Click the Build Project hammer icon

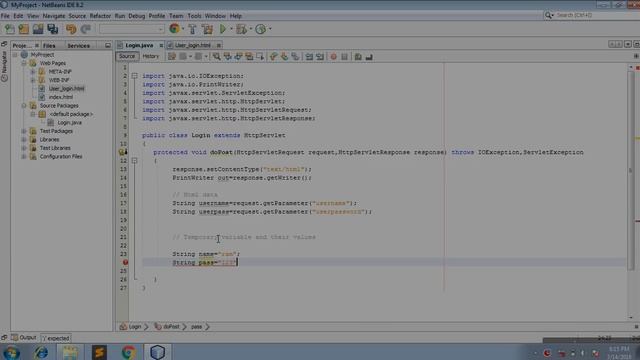pyautogui.click(x=192, y=29)
